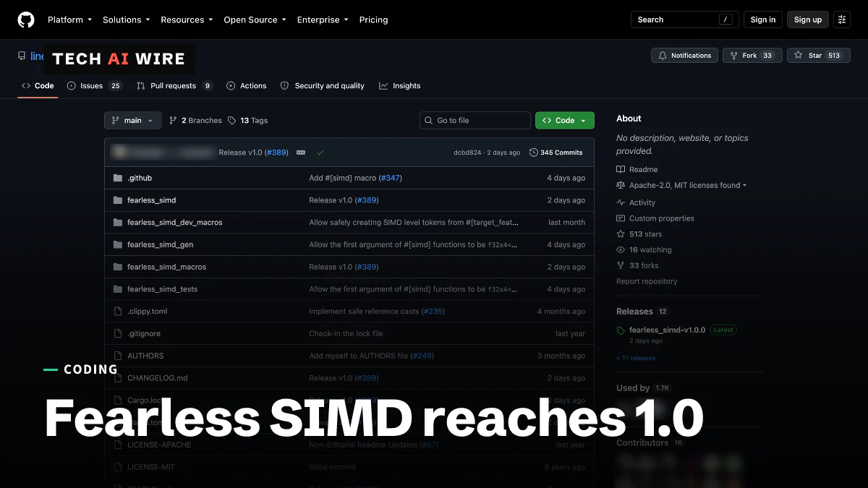Open pull request #249 link
Screen dimensions: 868x488
point(422,356)
